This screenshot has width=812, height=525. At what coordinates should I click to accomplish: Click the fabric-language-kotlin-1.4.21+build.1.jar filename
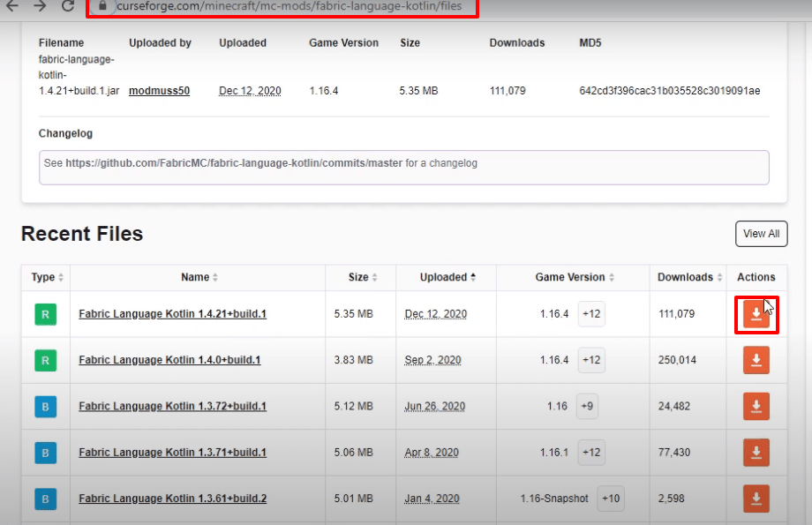tap(79, 75)
